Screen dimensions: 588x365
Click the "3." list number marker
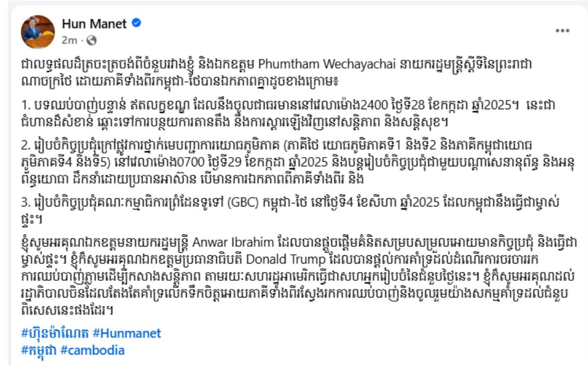(x=25, y=203)
